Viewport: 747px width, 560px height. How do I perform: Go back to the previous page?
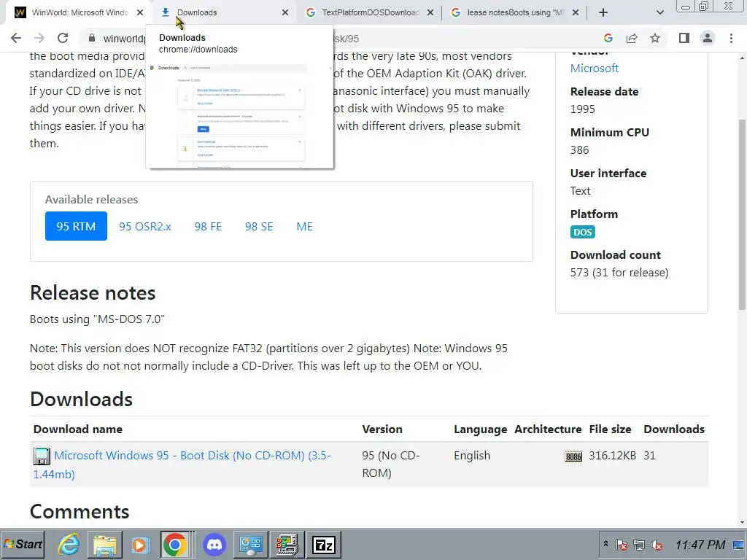(x=16, y=38)
